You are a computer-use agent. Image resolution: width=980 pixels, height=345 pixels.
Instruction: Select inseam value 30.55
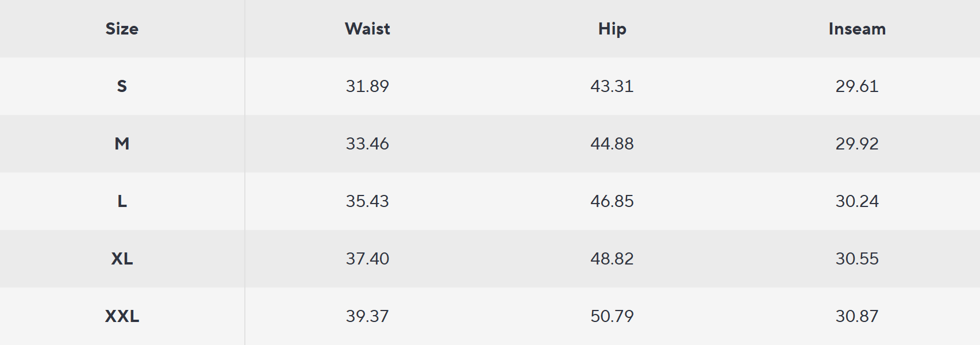[x=857, y=259]
